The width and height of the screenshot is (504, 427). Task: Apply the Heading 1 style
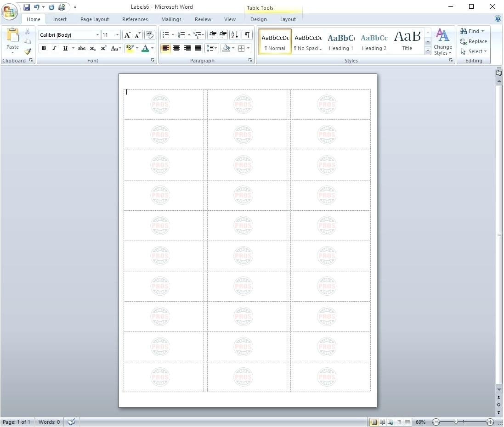pyautogui.click(x=341, y=42)
